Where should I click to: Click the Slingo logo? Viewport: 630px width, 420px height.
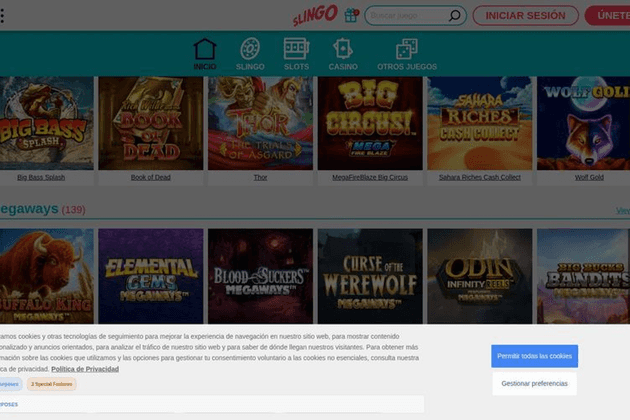(315, 15)
